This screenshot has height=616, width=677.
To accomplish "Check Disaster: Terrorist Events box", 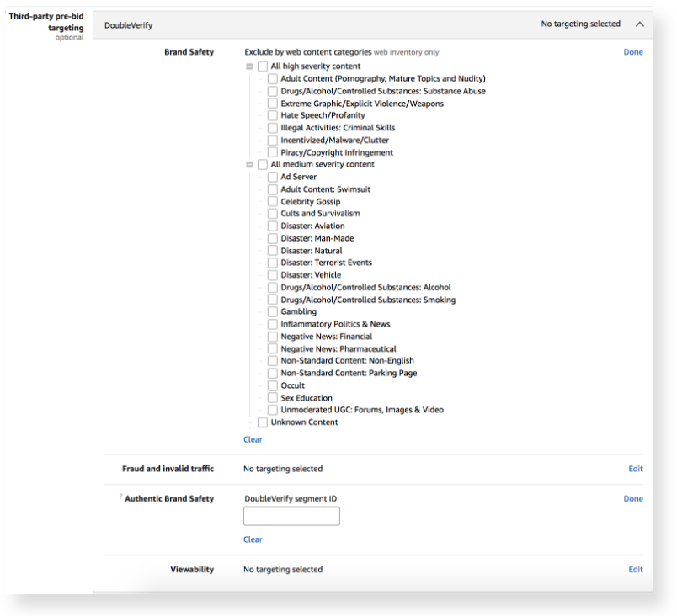I will 273,263.
